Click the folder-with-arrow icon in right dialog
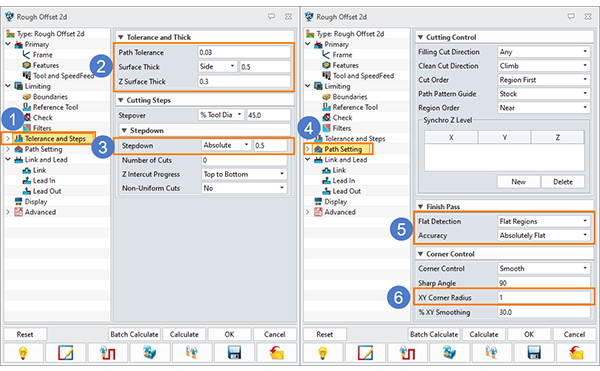The image size is (600, 371). pyautogui.click(x=576, y=352)
